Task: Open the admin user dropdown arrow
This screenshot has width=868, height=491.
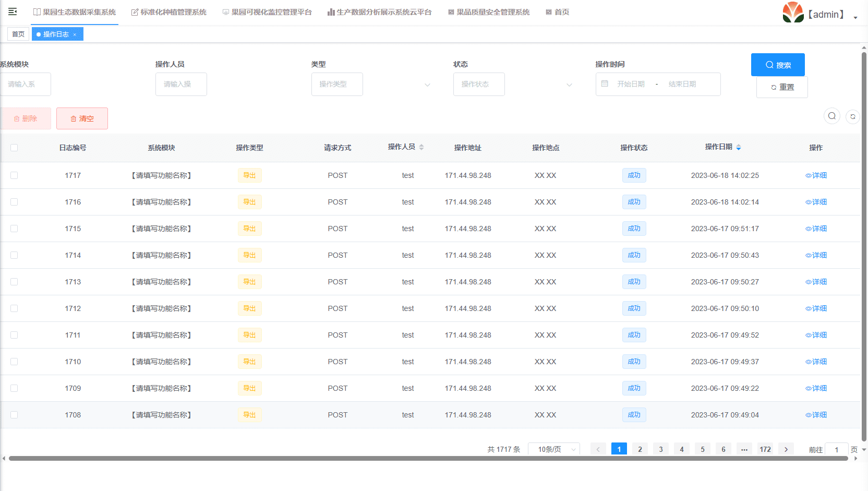Action: pyautogui.click(x=855, y=18)
